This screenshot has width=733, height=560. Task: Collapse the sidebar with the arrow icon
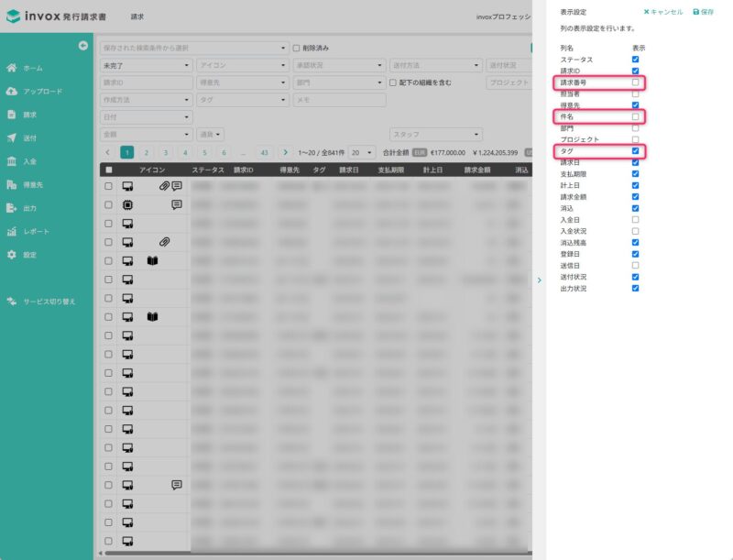tap(82, 45)
